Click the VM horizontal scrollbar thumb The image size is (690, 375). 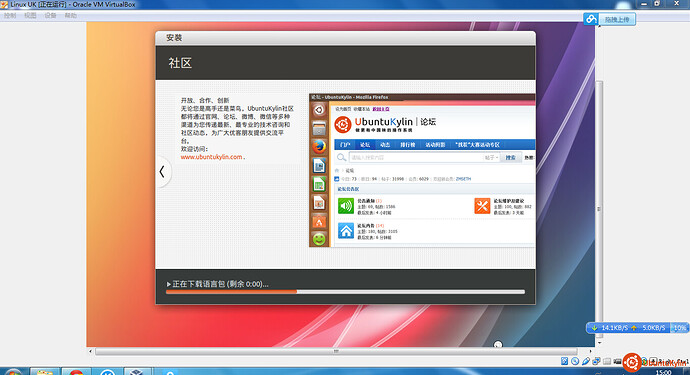click(x=336, y=351)
